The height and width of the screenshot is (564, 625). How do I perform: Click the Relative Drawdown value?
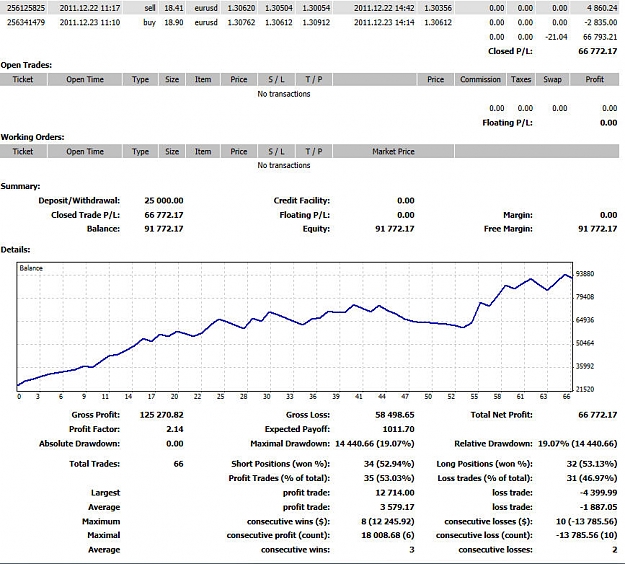[578, 444]
